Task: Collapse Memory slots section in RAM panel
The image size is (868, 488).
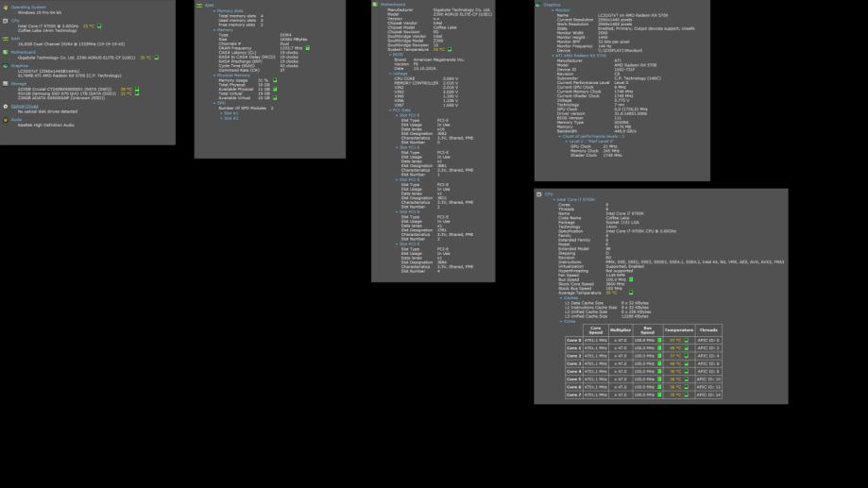Action: click(214, 11)
